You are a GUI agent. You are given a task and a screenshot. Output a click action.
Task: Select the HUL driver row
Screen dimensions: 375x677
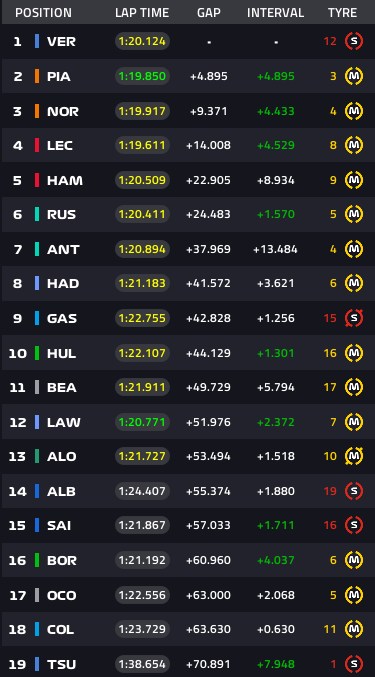188,353
